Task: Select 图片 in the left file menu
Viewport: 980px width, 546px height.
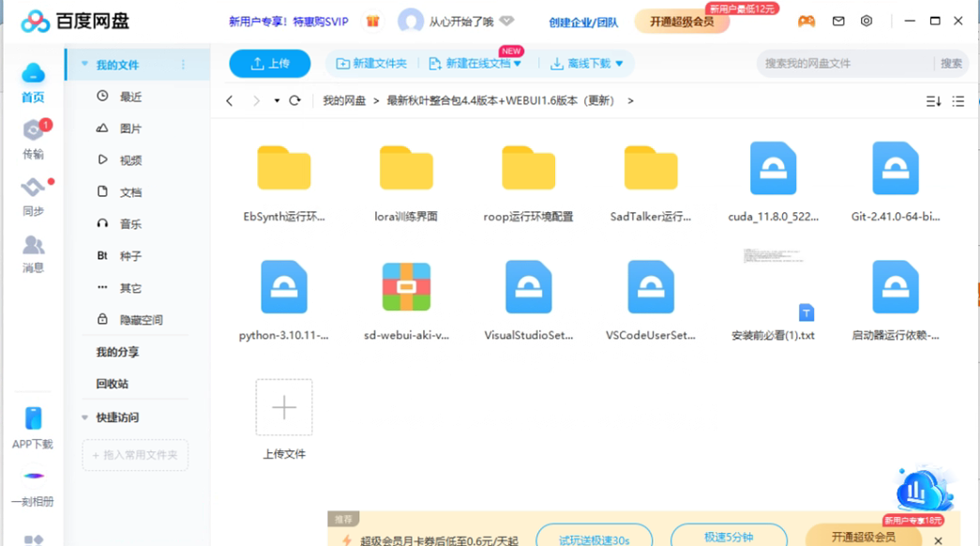Action: point(130,129)
